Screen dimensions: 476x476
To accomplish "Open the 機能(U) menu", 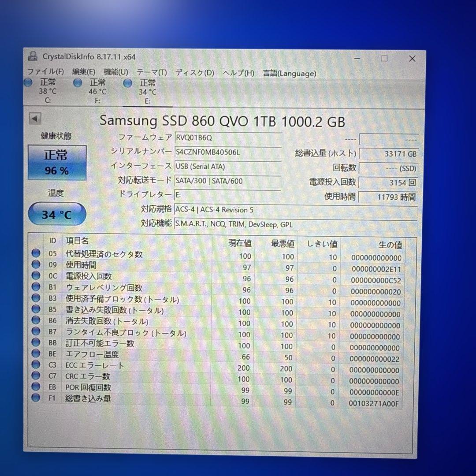I will pyautogui.click(x=115, y=72).
